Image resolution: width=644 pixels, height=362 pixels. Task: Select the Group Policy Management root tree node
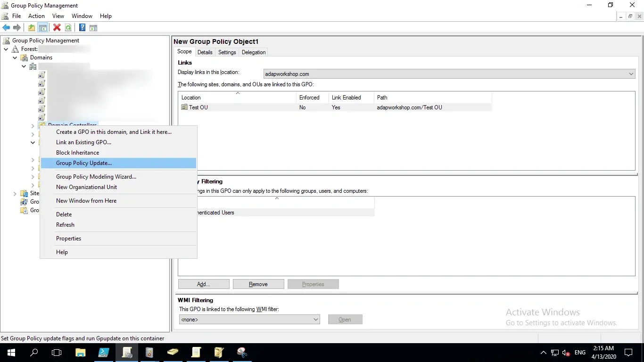[46, 41]
